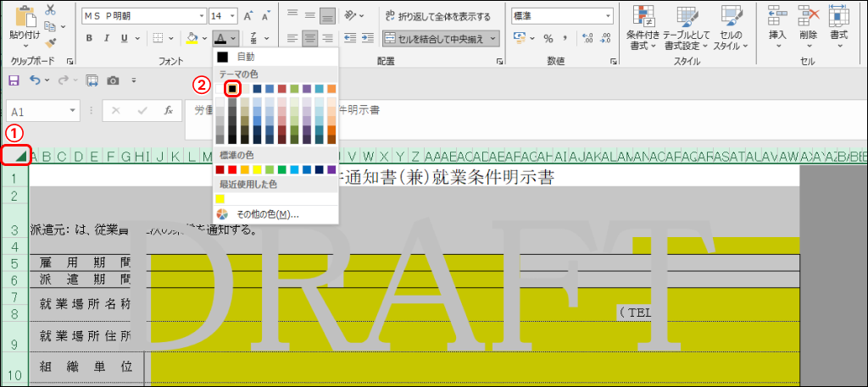868x387 pixels.
Task: Open the Name Box dropdown for A1
Action: point(73,111)
